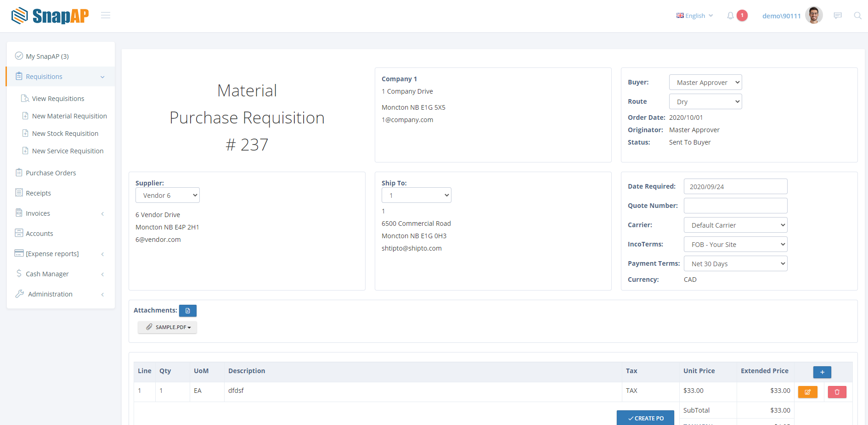
Task: Click the orange edit line button
Action: click(x=807, y=392)
